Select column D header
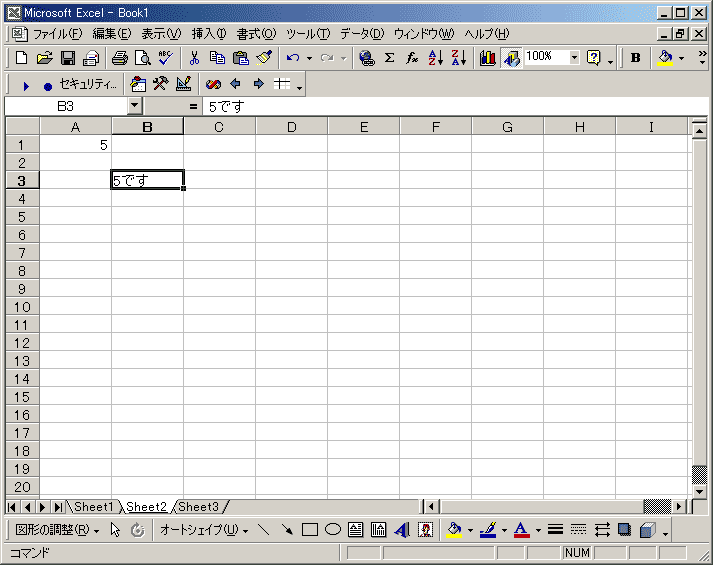713x565 pixels. (291, 127)
